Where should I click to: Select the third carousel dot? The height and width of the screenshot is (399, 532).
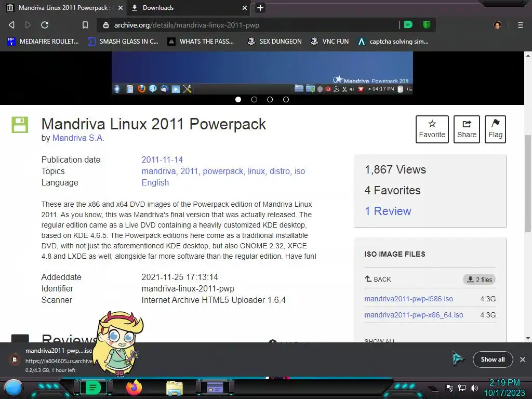pos(270,99)
